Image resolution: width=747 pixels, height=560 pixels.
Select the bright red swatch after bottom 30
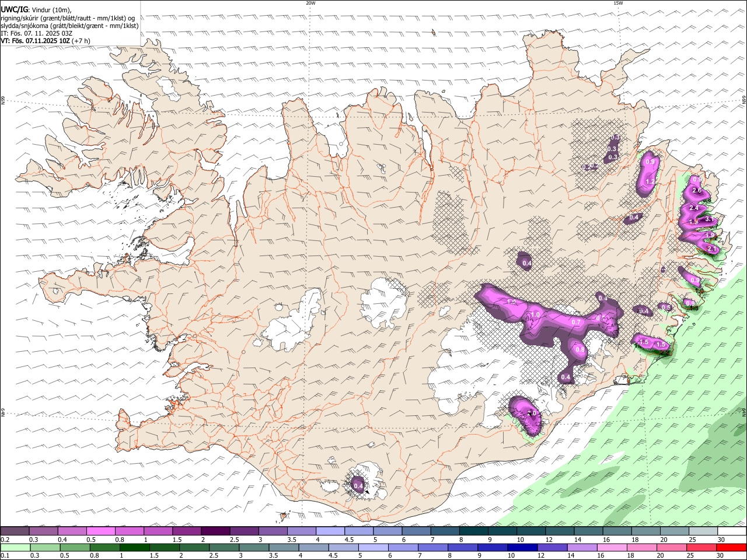tap(732, 547)
